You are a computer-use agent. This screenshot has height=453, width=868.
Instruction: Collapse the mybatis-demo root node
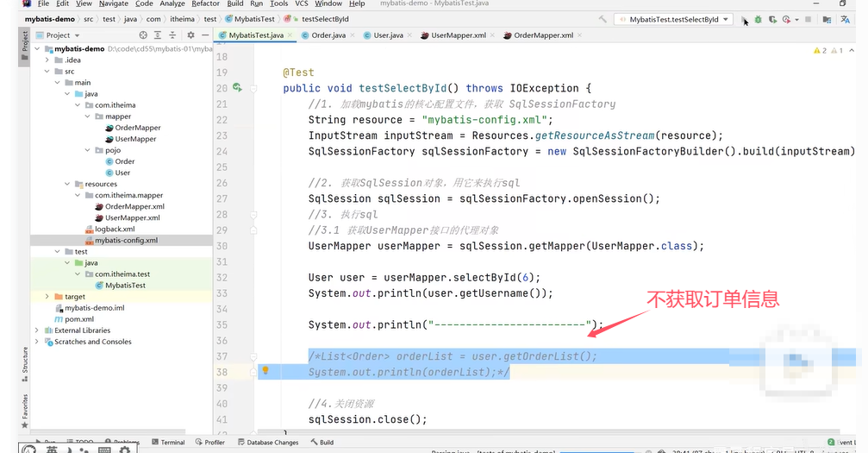[37, 49]
